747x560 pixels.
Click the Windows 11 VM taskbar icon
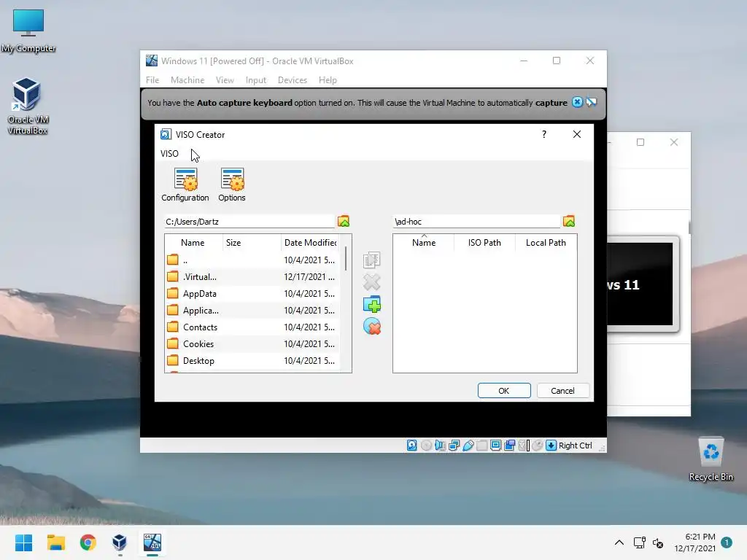point(152,542)
